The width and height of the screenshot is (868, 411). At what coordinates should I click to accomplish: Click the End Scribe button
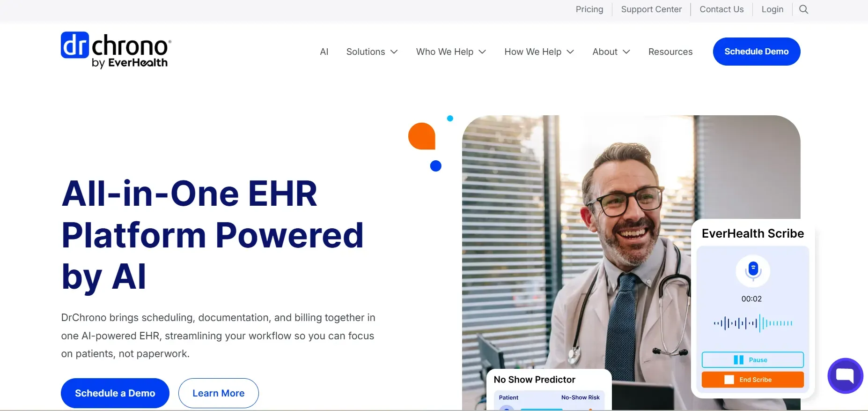(x=753, y=380)
